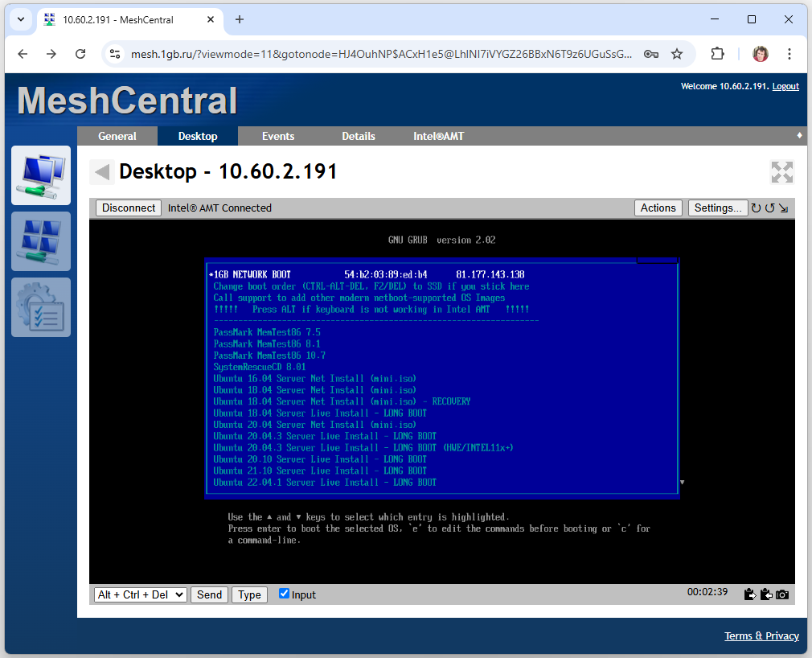Viewport: 812px width, 658px height.
Task: Click the back arrow beside Desktop title
Action: 101,172
